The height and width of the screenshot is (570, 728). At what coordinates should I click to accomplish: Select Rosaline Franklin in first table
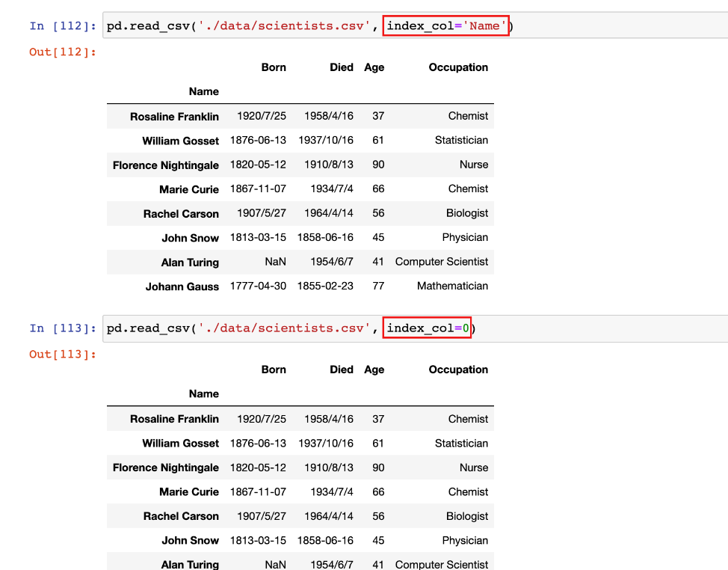174,117
